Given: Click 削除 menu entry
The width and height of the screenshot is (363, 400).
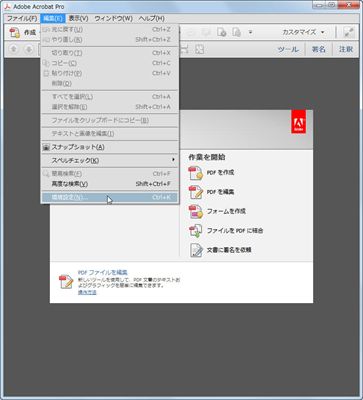Looking at the screenshot, I should (x=110, y=83).
